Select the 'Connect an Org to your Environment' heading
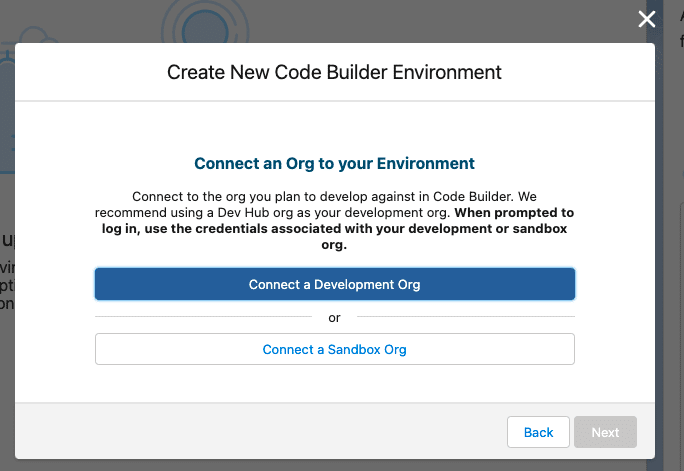Viewport: 684px width, 471px height. (x=334, y=164)
